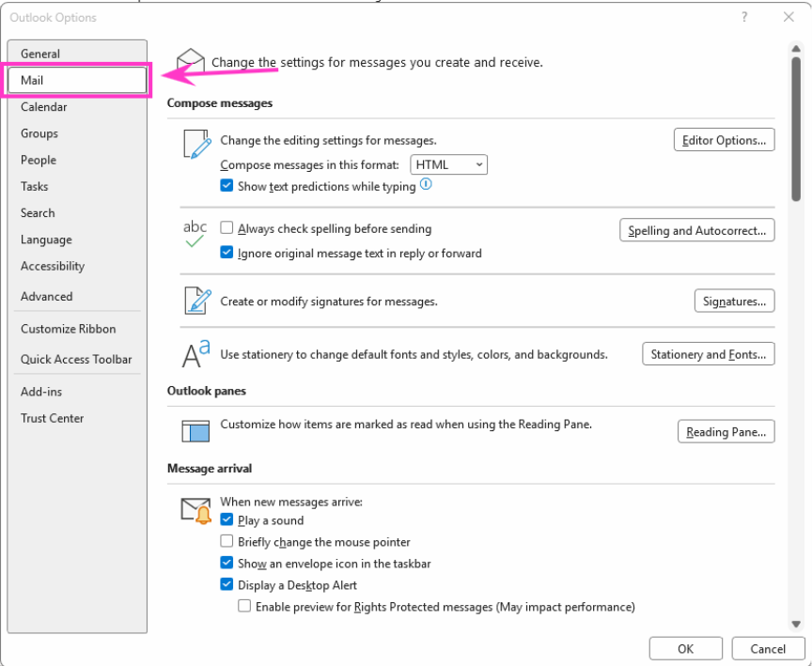Open Trust Center category
The image size is (812, 666).
coord(77,418)
